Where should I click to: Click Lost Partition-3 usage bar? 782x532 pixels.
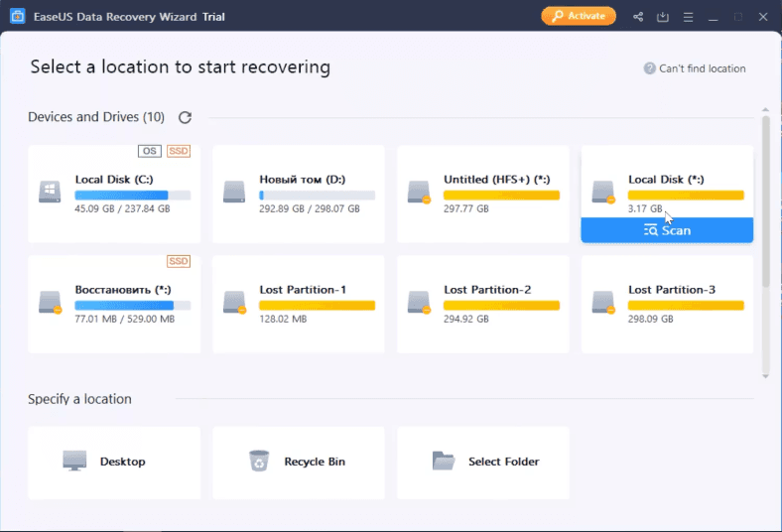686,306
